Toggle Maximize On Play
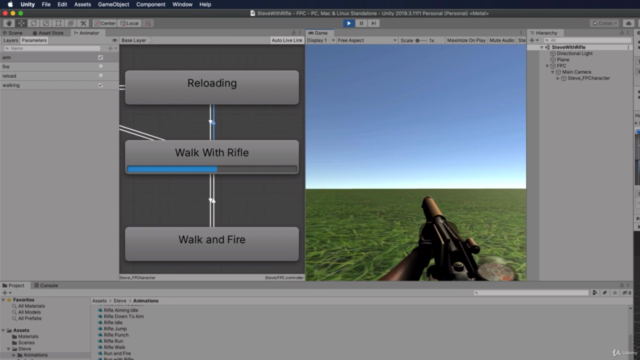Screen dimensions: 640x360 [466, 40]
